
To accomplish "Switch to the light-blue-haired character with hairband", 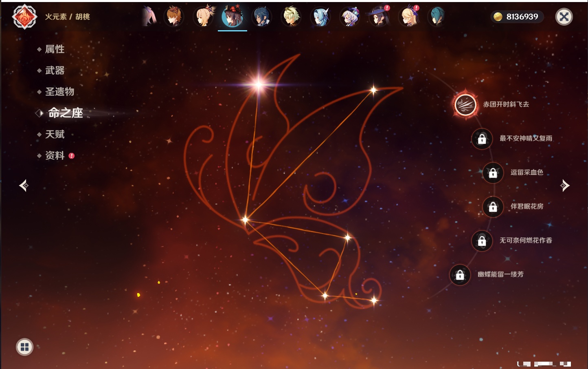I will (320, 17).
